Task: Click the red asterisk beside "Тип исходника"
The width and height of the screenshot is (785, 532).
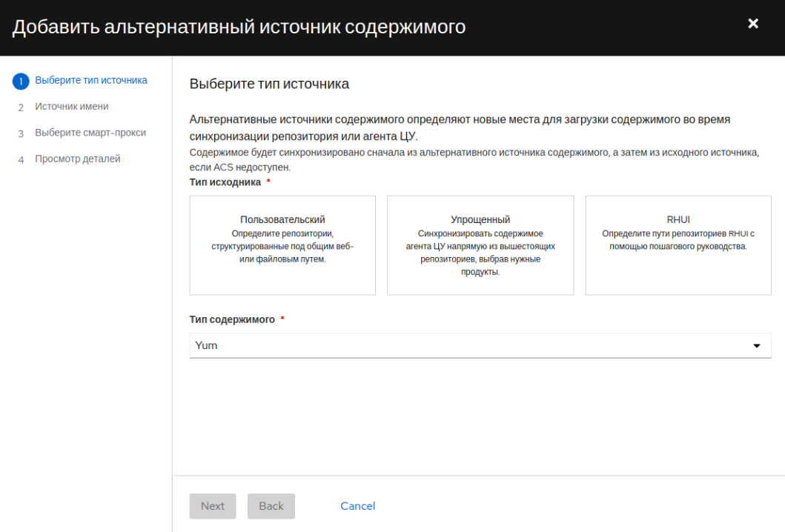Action: point(268,182)
